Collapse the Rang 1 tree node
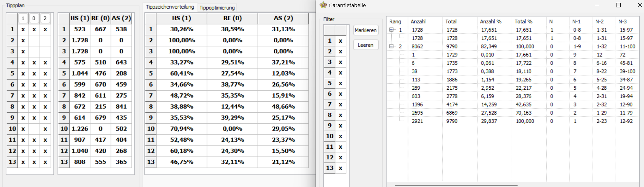 coord(391,30)
